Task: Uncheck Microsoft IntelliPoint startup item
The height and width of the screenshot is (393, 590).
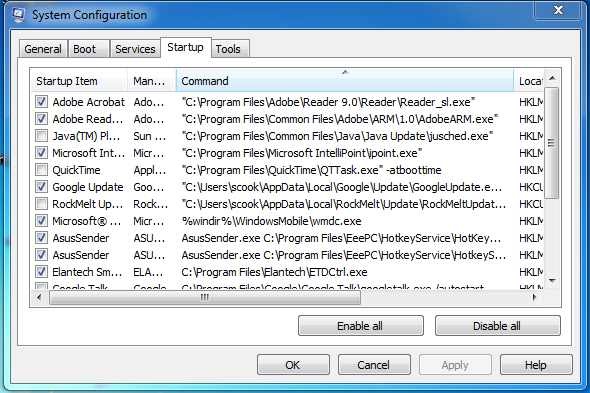Action: [x=41, y=153]
